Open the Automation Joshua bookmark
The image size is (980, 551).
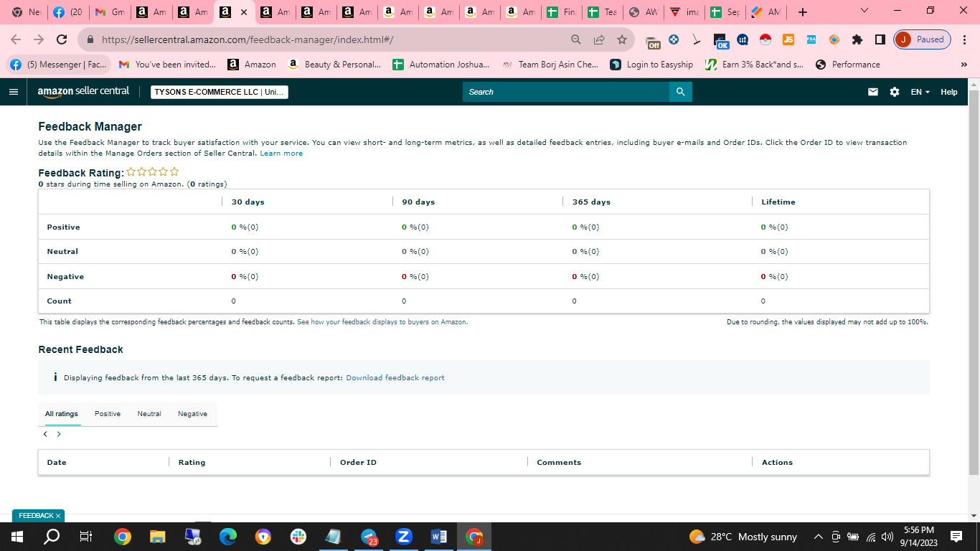pyautogui.click(x=441, y=65)
